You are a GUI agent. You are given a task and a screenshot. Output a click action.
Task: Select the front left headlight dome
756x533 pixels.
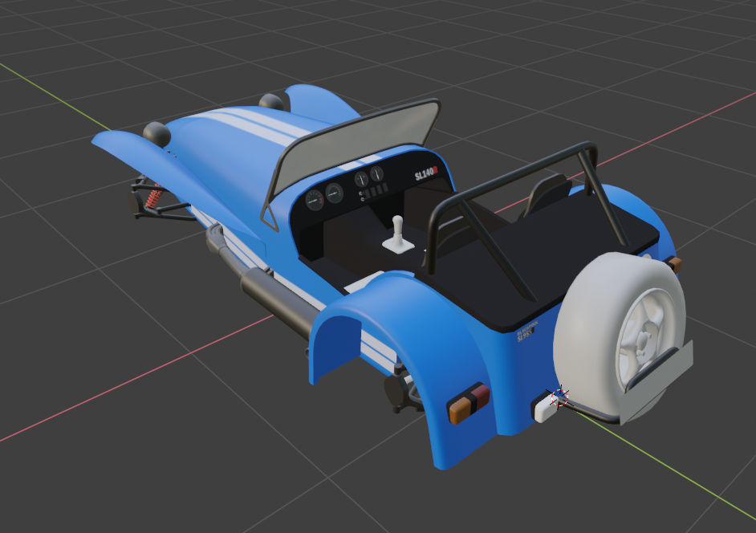point(156,134)
